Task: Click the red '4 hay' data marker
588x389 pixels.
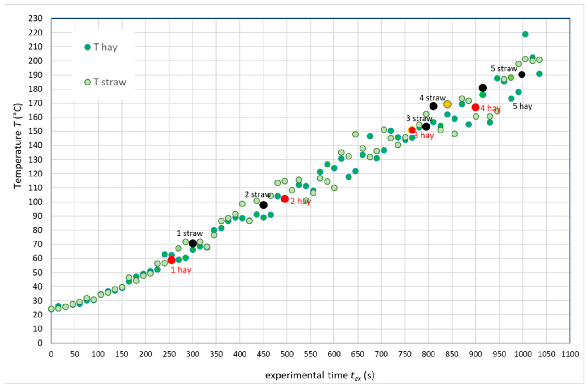Action: click(x=475, y=107)
